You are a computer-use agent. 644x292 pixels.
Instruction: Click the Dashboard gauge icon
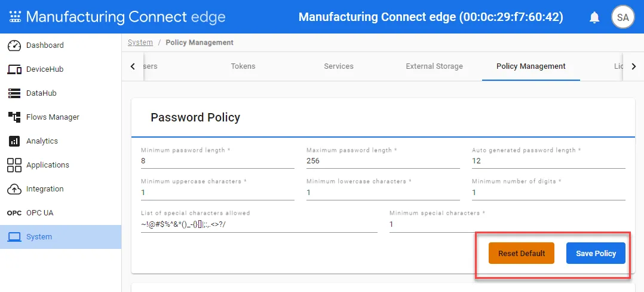click(x=14, y=45)
